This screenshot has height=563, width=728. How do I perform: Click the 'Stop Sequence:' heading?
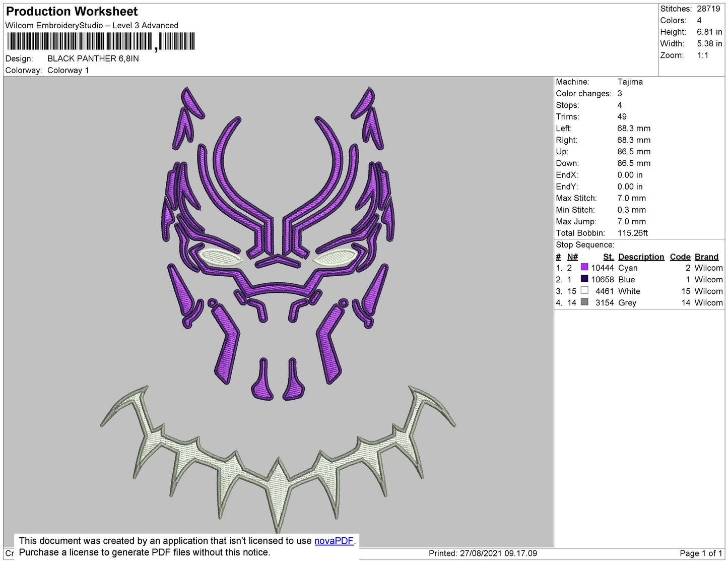585,244
